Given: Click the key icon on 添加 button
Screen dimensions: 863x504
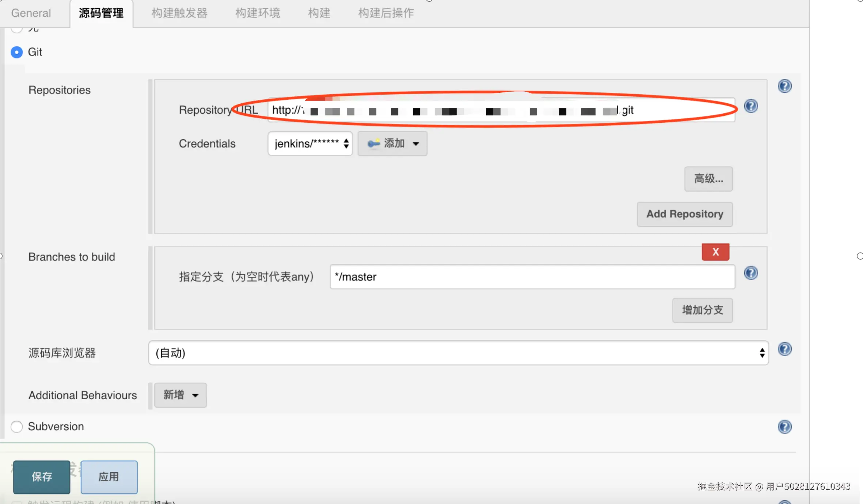Looking at the screenshot, I should (373, 144).
